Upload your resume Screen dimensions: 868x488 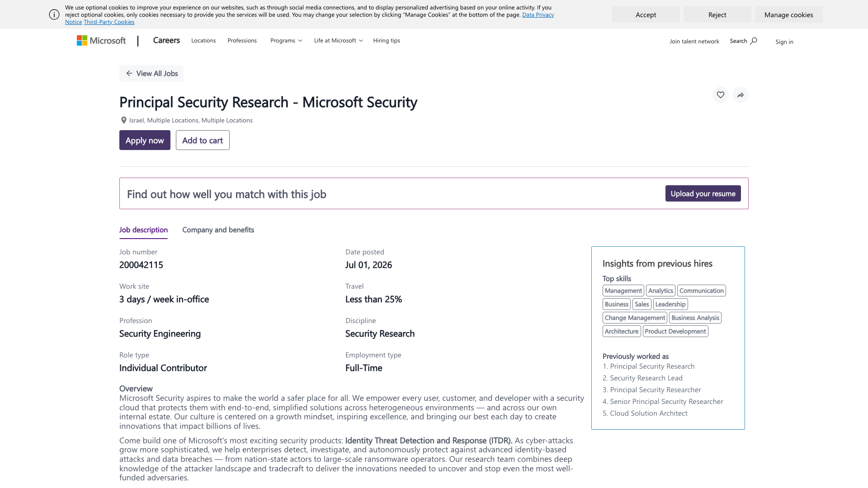(x=703, y=193)
